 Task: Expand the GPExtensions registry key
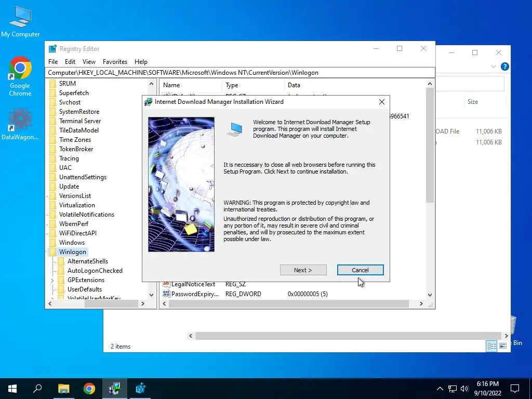pos(52,280)
